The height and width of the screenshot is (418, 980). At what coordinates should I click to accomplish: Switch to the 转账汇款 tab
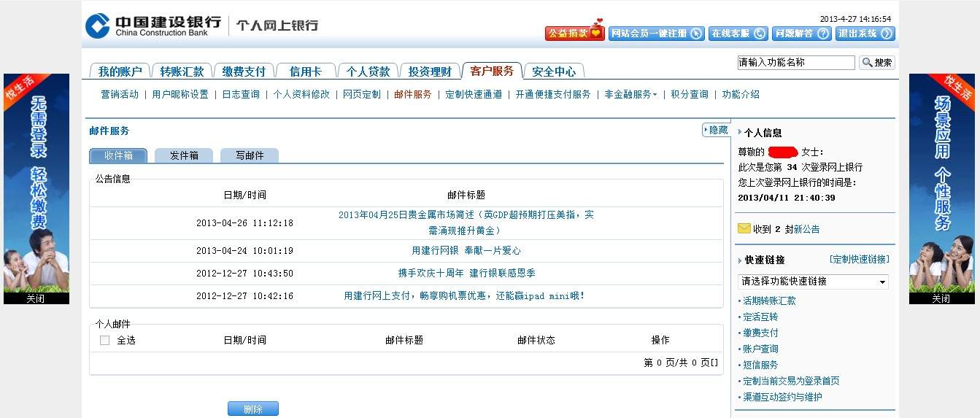tap(182, 71)
